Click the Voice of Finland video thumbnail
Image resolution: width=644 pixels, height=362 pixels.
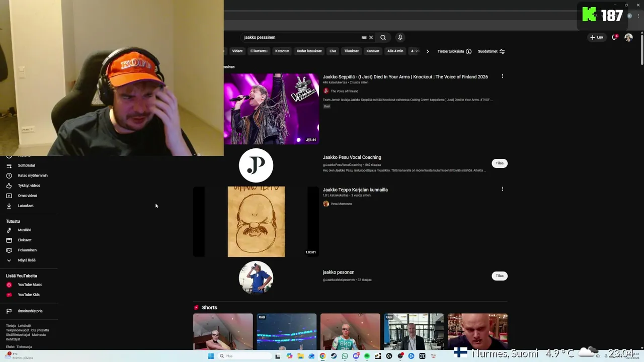pyautogui.click(x=271, y=109)
